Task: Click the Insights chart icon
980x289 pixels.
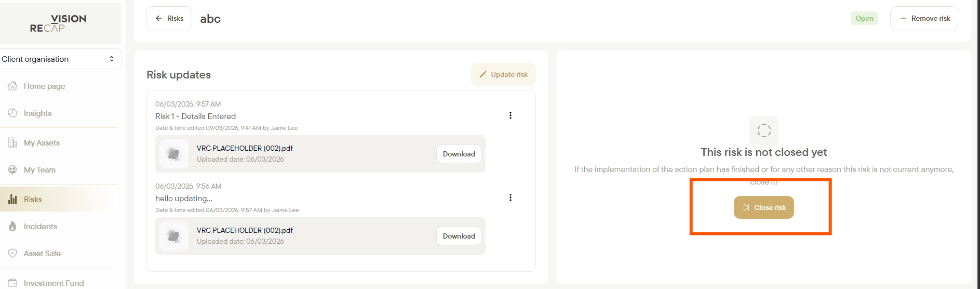Action: click(12, 113)
